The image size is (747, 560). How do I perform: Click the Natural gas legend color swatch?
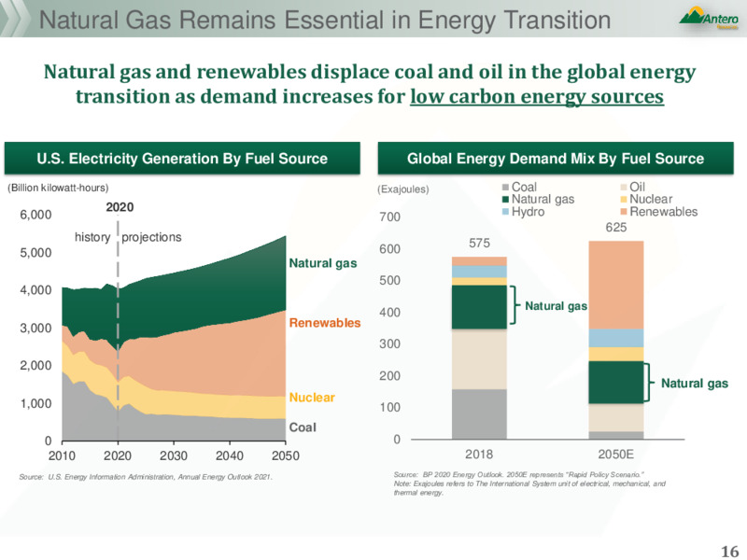506,199
